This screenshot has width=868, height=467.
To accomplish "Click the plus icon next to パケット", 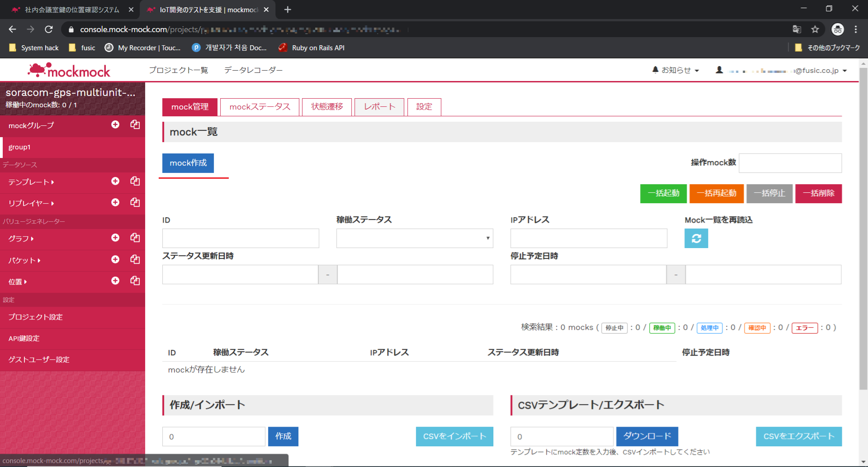I will [115, 259].
